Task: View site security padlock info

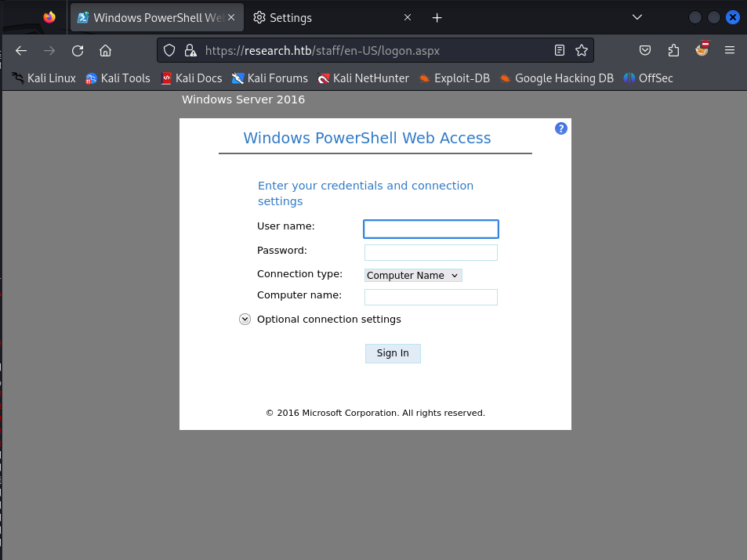Action: (x=190, y=50)
